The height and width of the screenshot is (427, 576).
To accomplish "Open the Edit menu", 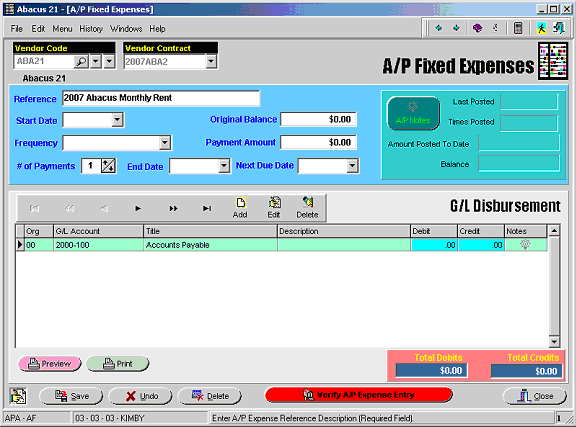I will click(x=38, y=28).
